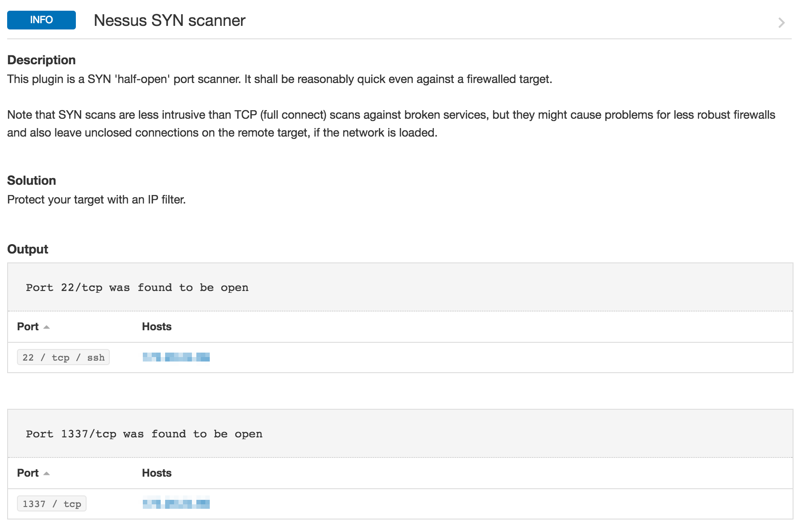This screenshot has height=532, width=806.
Task: Click the Hosts column header in the port 22 table
Action: [x=157, y=327]
